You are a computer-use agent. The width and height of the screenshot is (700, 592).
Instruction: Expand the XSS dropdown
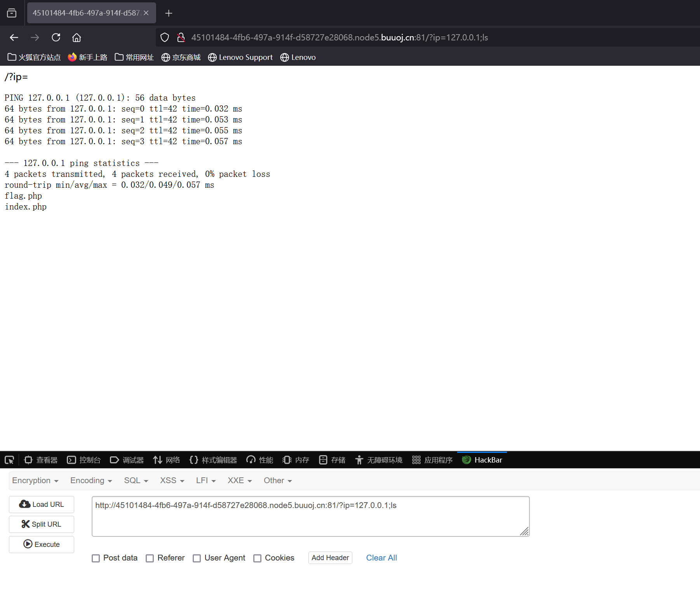[172, 480]
